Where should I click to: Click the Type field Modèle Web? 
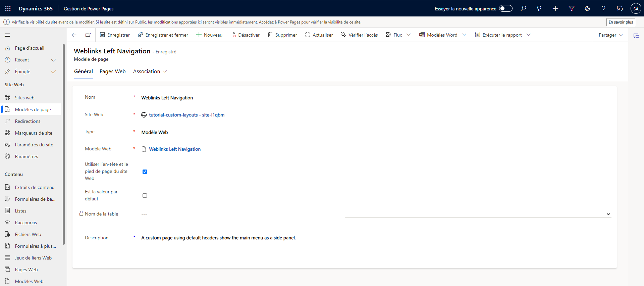coord(155,132)
